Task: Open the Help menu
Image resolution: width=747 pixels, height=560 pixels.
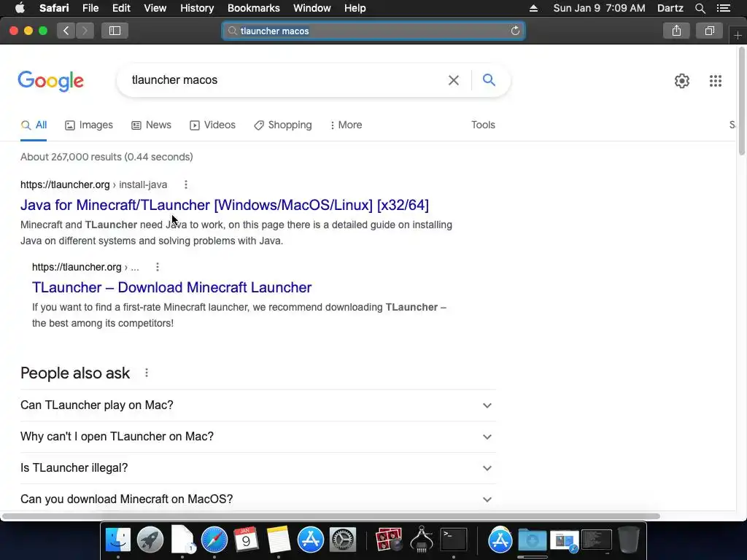Action: pyautogui.click(x=355, y=8)
